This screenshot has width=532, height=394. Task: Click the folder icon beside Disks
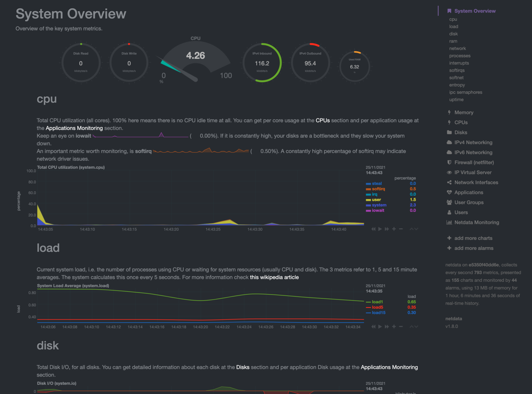449,133
